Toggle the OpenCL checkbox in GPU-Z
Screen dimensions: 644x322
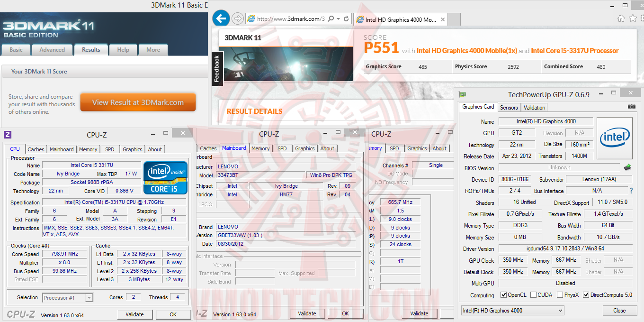(504, 295)
